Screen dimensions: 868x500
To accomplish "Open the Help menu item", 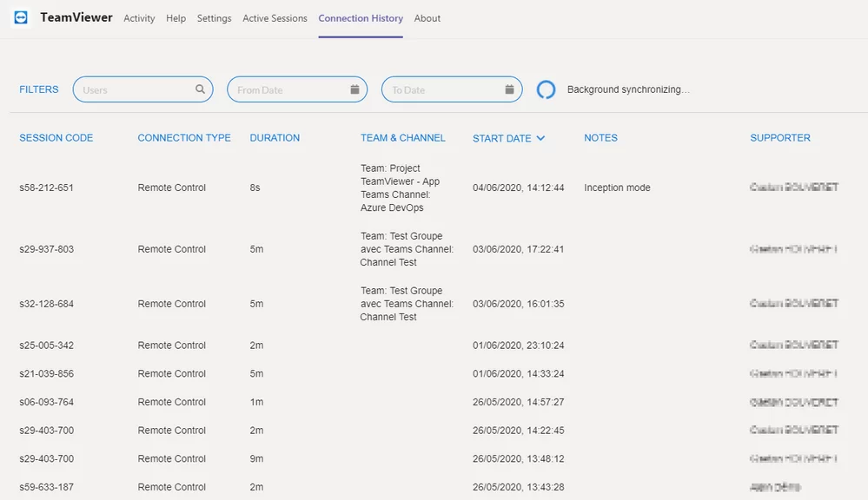I will (176, 18).
